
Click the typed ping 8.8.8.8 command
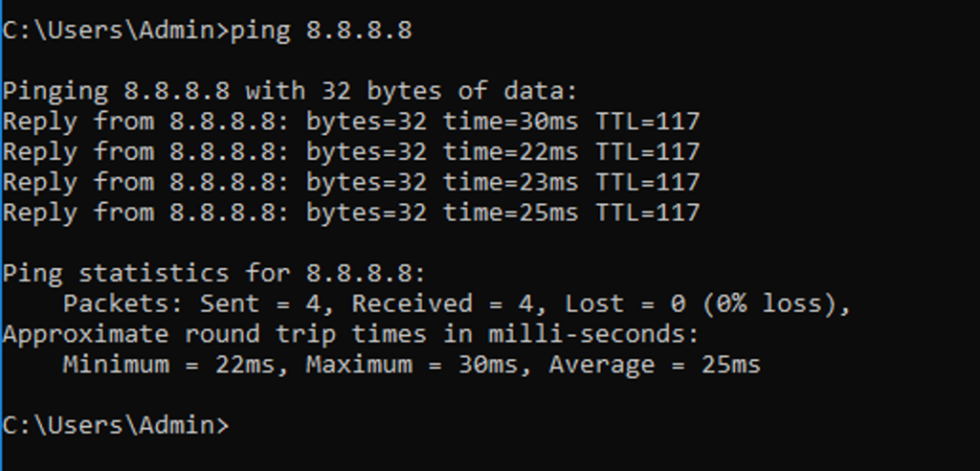[321, 31]
